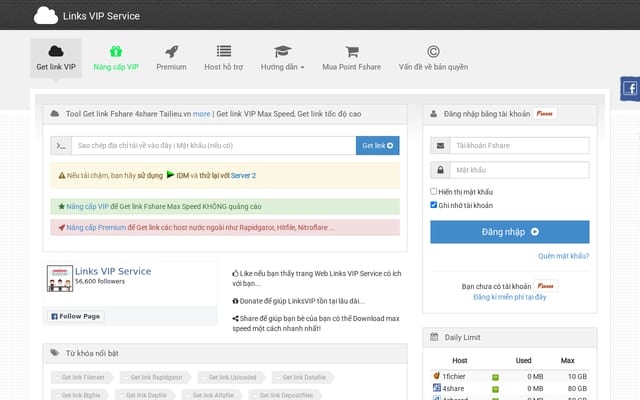Select the Get link Depositfiles tag

285,395
